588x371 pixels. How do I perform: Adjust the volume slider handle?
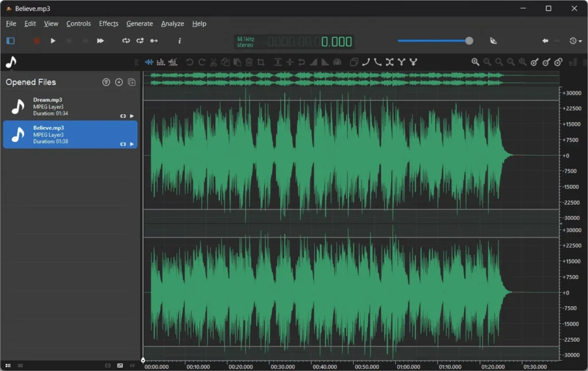[469, 41]
